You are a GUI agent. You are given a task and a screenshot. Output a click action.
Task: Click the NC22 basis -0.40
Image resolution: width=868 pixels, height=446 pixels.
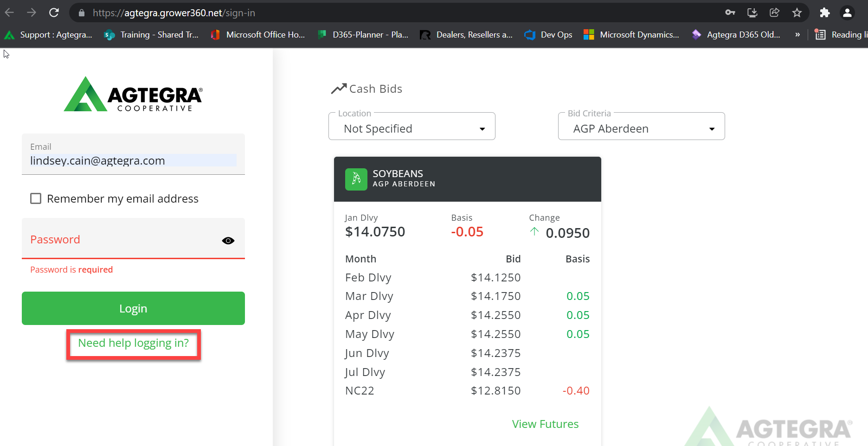[576, 391]
